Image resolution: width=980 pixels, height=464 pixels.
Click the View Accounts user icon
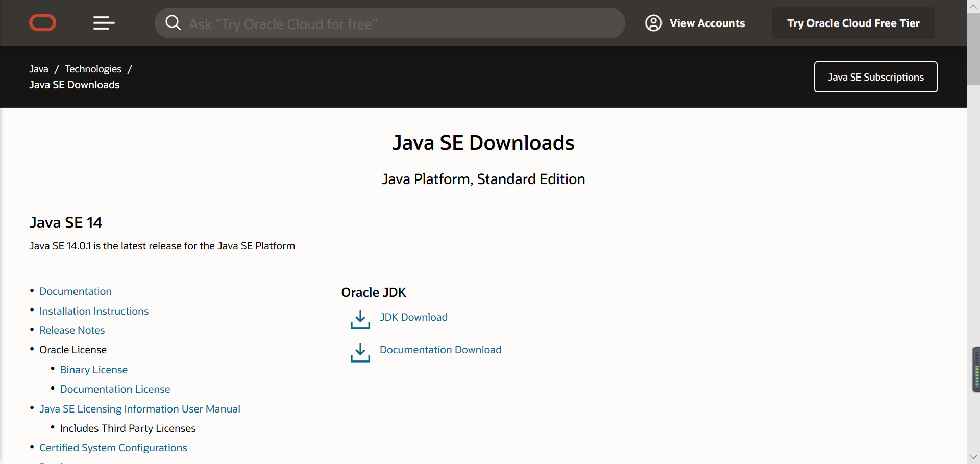click(653, 23)
